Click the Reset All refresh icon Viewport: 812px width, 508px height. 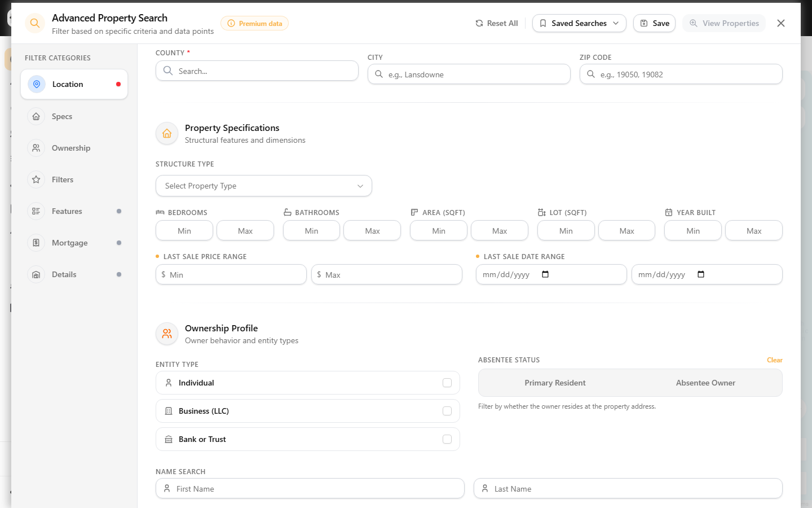[479, 23]
